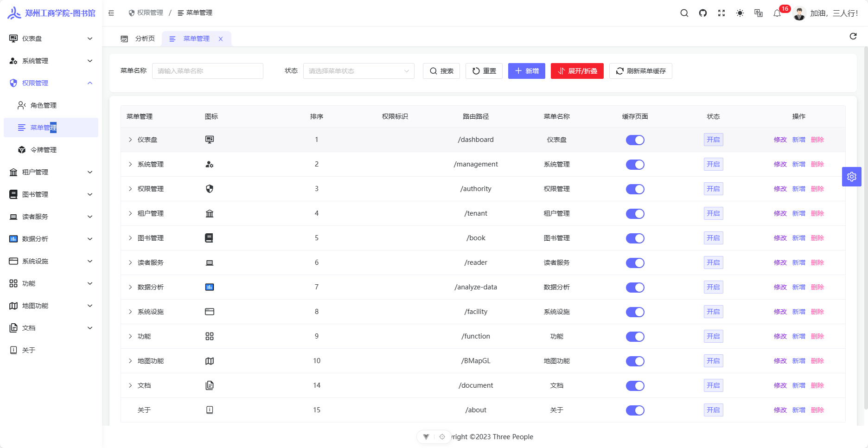
Task: Open the GitHub icon link
Action: [x=703, y=13]
